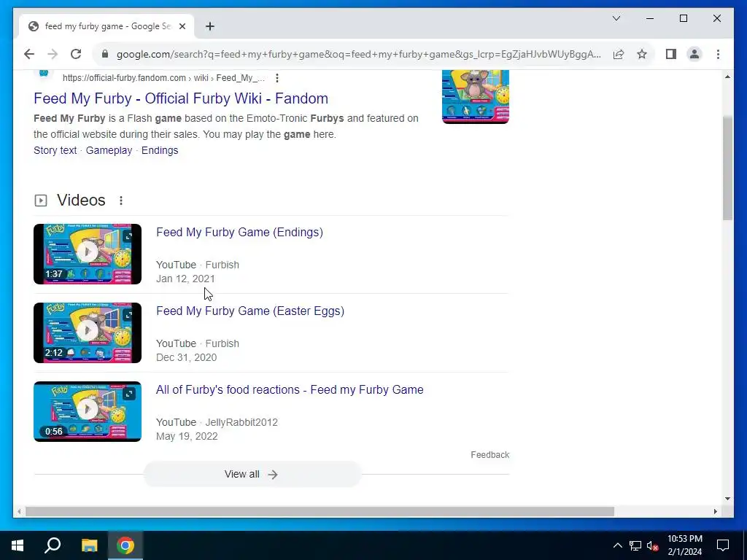747x560 pixels.
Task: Open more options for the Fandom result
Action: click(276, 78)
